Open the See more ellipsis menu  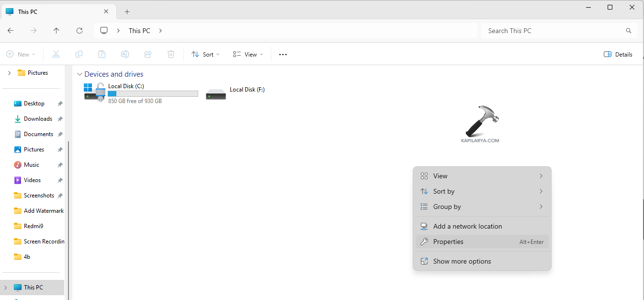click(x=283, y=55)
